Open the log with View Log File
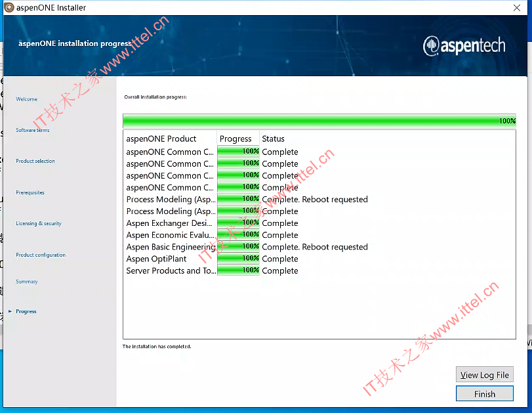Image resolution: width=532 pixels, height=413 pixels. tap(485, 375)
